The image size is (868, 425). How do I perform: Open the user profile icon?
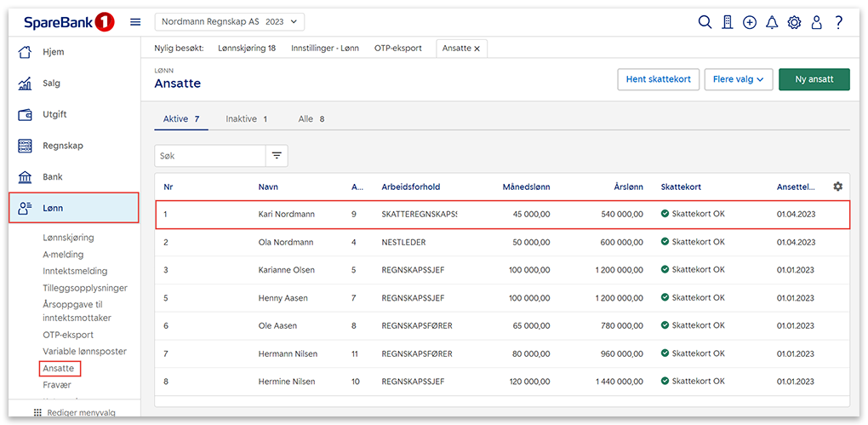coord(816,23)
